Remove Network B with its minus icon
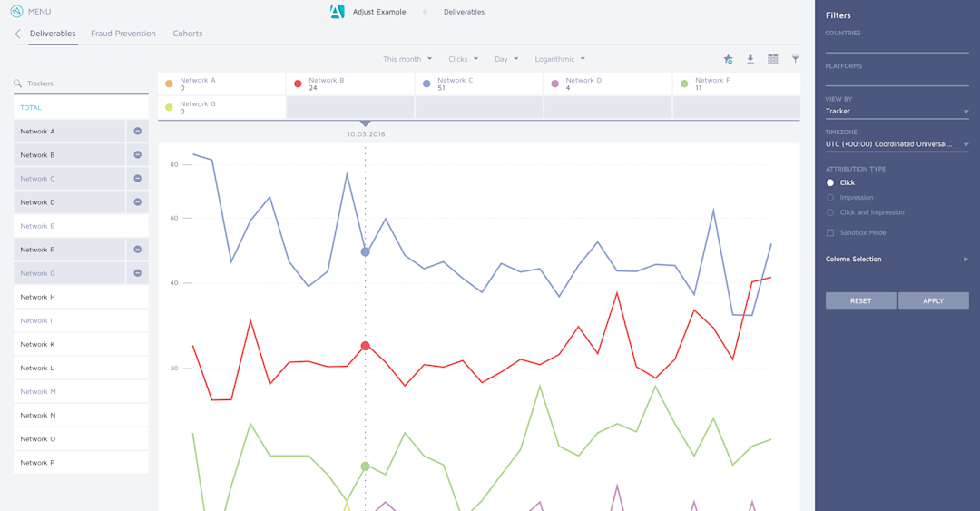The width and height of the screenshot is (980, 511). (x=138, y=155)
